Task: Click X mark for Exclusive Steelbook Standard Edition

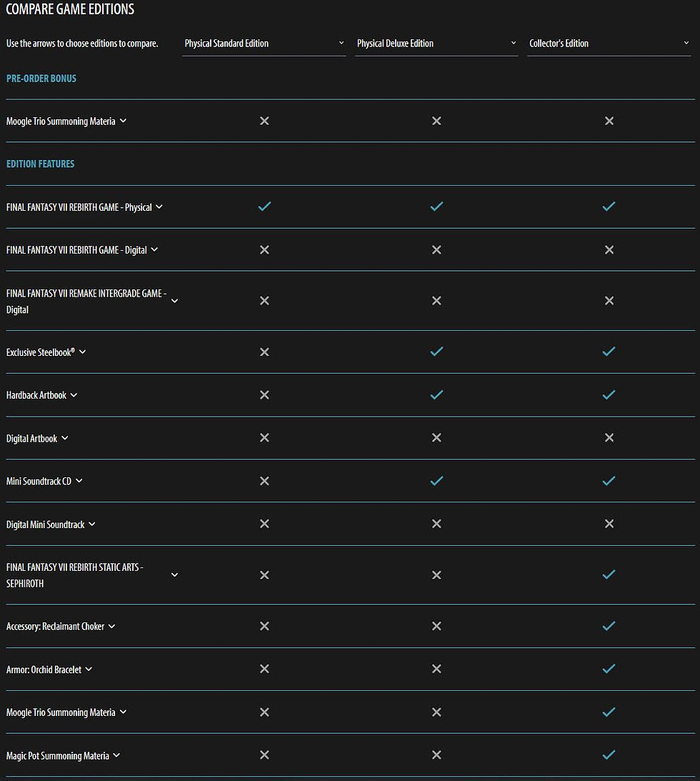Action: (x=264, y=352)
